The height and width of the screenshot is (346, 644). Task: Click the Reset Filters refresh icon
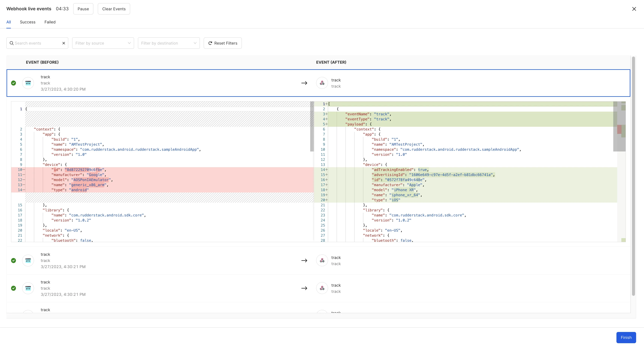click(210, 43)
